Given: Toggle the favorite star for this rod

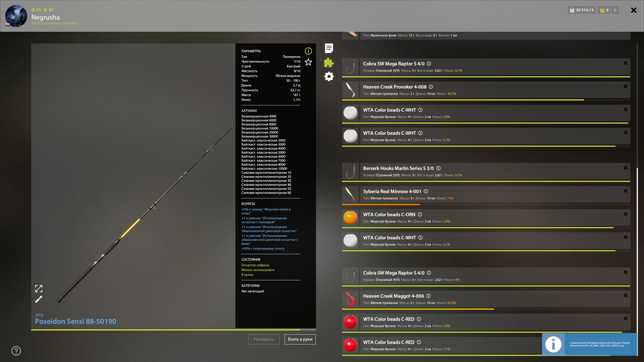Looking at the screenshot, I should [308, 62].
